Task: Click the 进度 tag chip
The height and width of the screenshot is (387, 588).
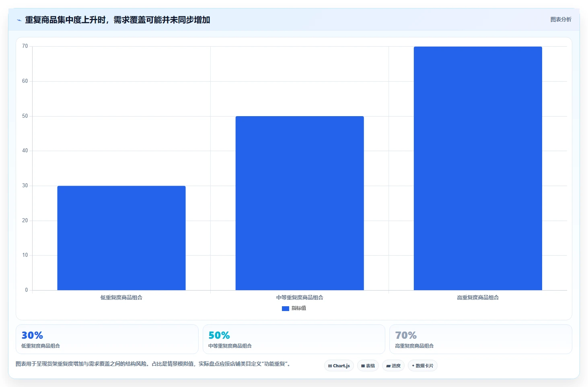Action: click(393, 366)
